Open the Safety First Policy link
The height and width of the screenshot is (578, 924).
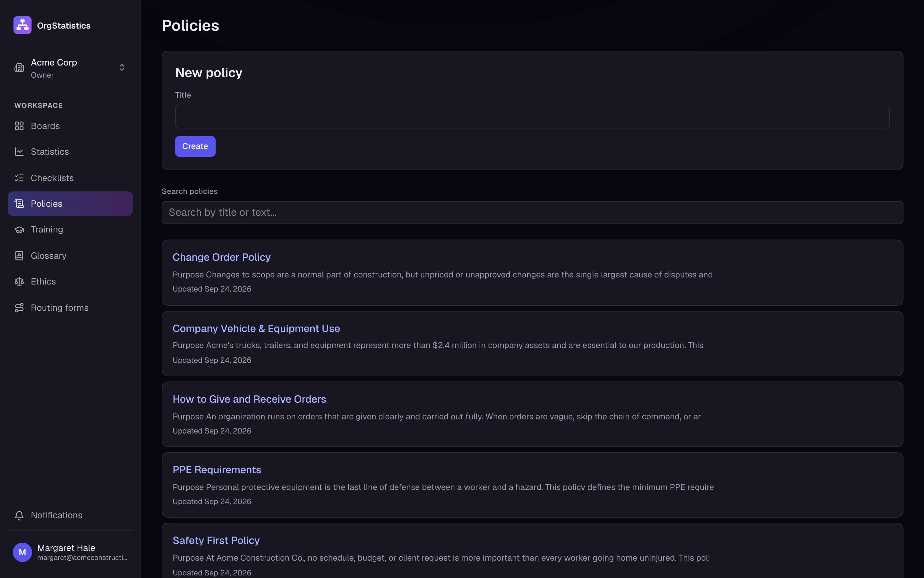216,540
